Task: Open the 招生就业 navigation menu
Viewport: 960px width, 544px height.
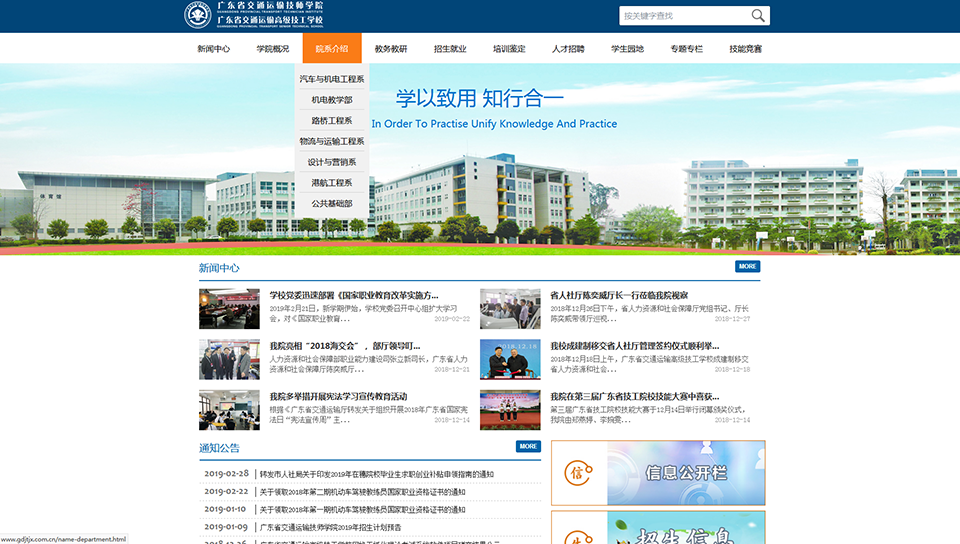Action: click(x=450, y=49)
